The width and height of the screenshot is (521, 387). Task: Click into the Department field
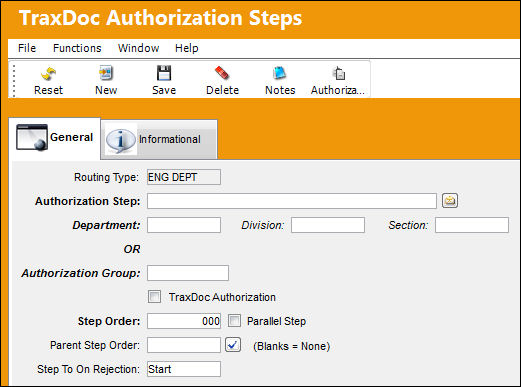pyautogui.click(x=184, y=225)
